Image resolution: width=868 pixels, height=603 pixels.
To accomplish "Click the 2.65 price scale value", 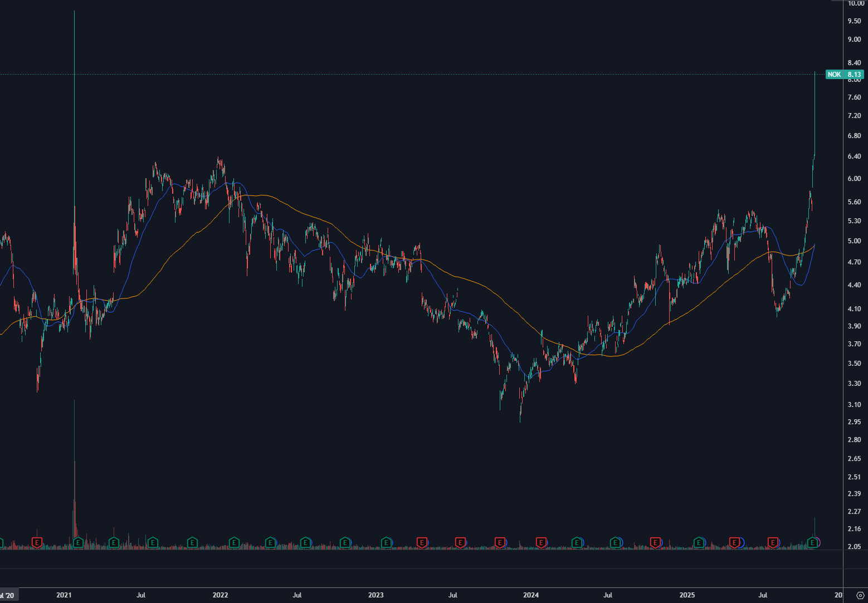I will click(855, 459).
